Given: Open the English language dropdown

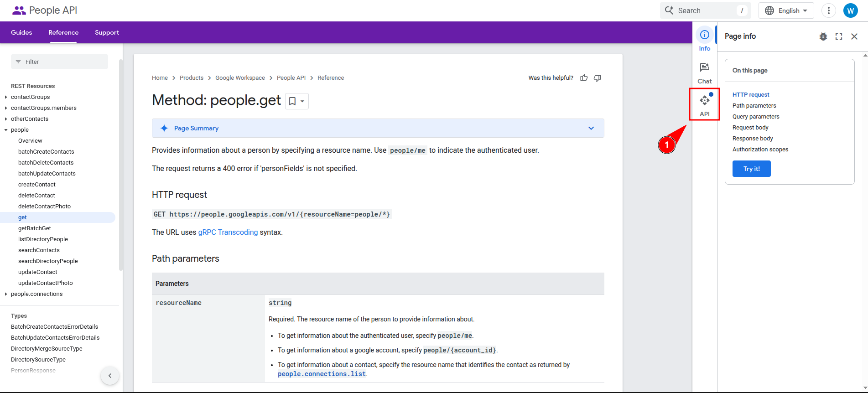Looking at the screenshot, I should tap(786, 10).
